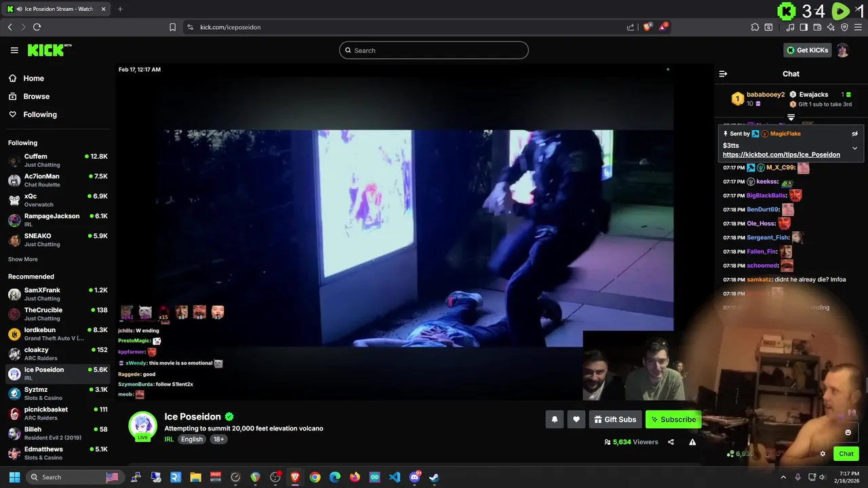Click the 18+ tag
Image resolution: width=868 pixels, height=488 pixels.
pyautogui.click(x=218, y=439)
